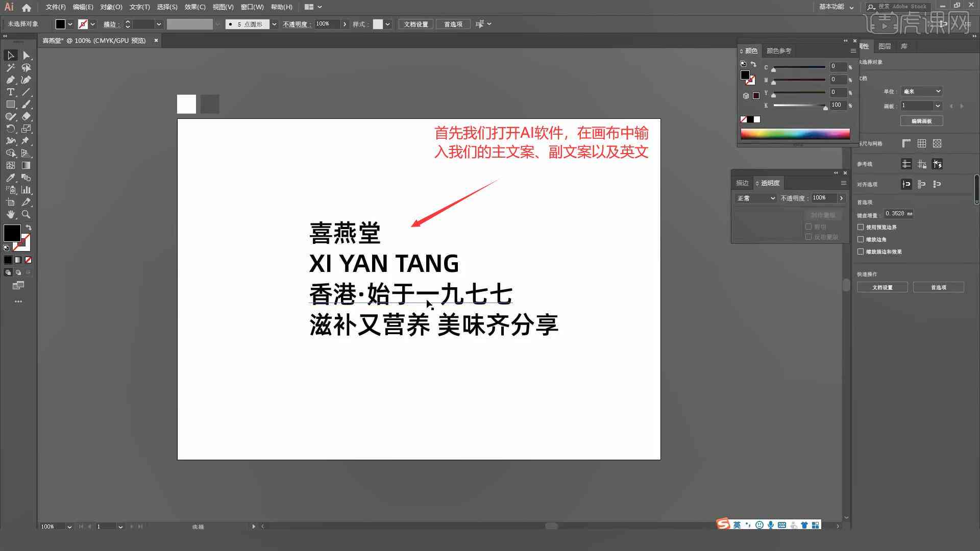The width and height of the screenshot is (980, 551).
Task: Click 文档设置 button in quick actions
Action: [x=883, y=287]
